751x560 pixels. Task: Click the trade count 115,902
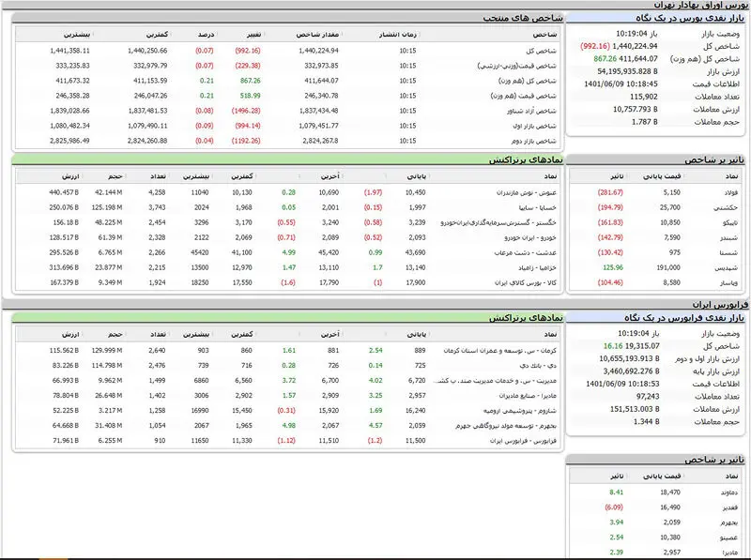[x=643, y=97]
